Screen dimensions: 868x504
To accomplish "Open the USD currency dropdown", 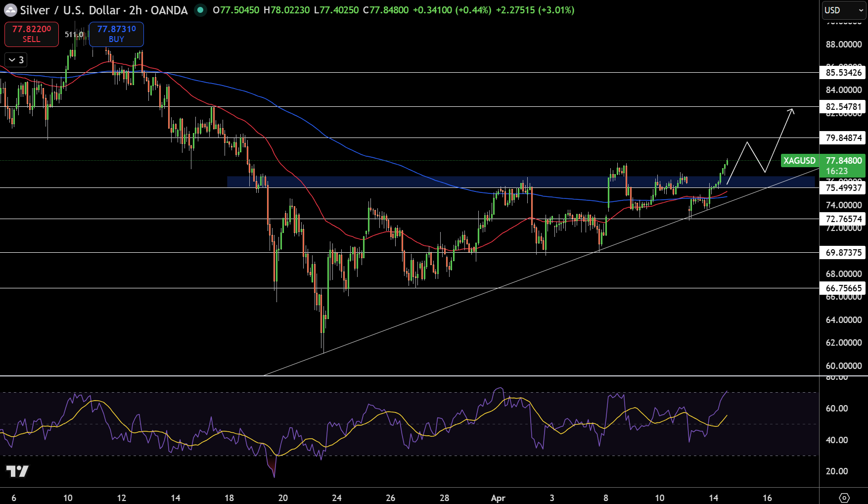I will [x=844, y=10].
